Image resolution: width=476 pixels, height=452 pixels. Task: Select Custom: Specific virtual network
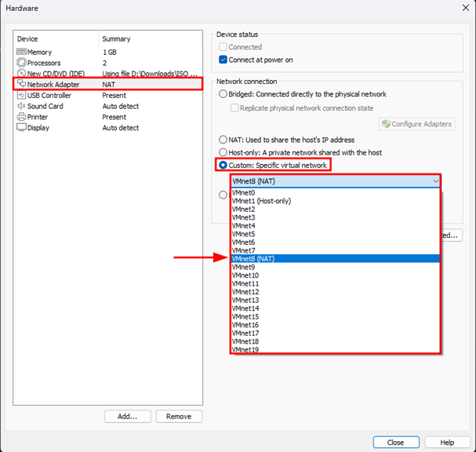(223, 165)
